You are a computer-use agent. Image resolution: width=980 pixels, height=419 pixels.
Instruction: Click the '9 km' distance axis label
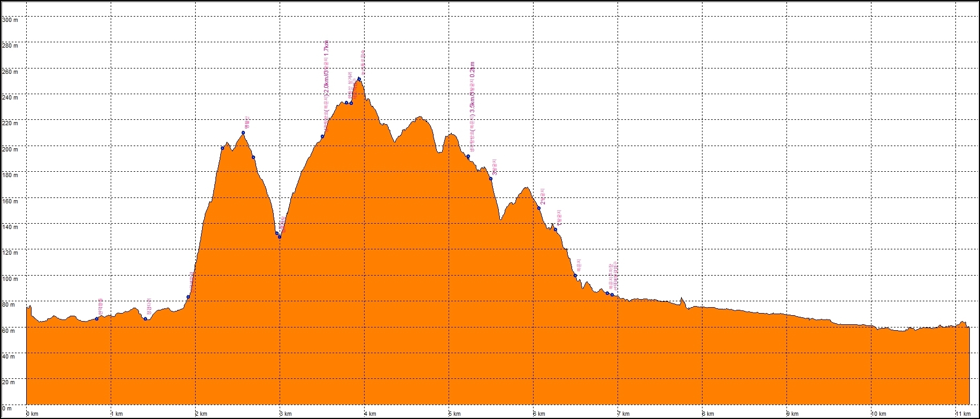click(x=793, y=414)
